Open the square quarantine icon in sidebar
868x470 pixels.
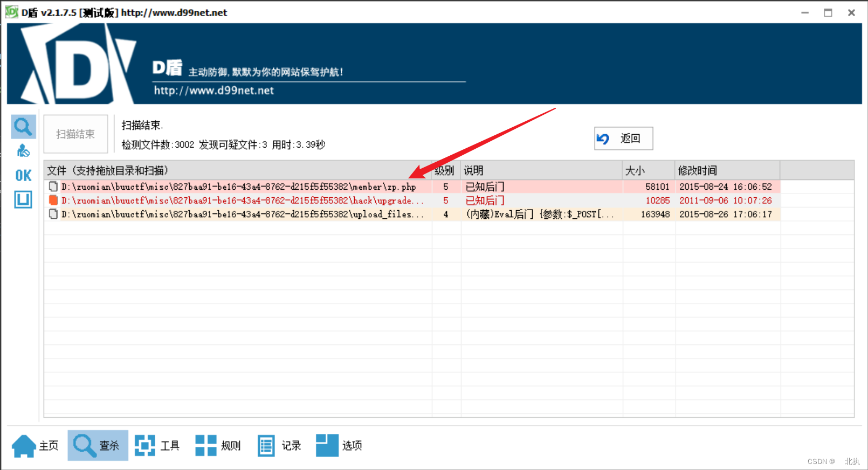pyautogui.click(x=23, y=200)
